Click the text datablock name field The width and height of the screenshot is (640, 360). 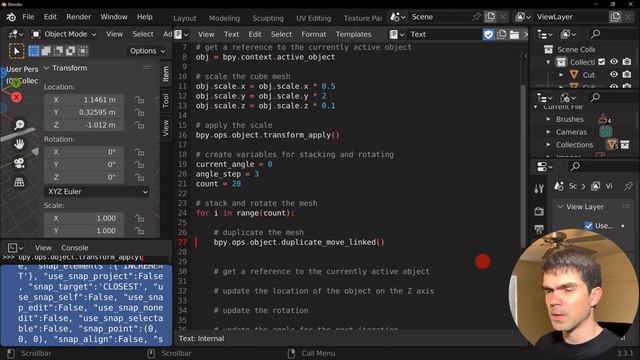pyautogui.click(x=445, y=34)
